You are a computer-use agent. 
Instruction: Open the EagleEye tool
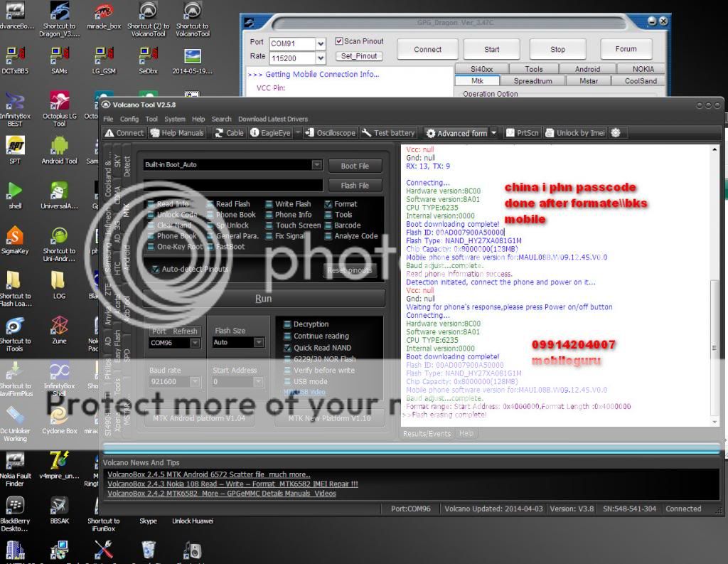[x=271, y=133]
